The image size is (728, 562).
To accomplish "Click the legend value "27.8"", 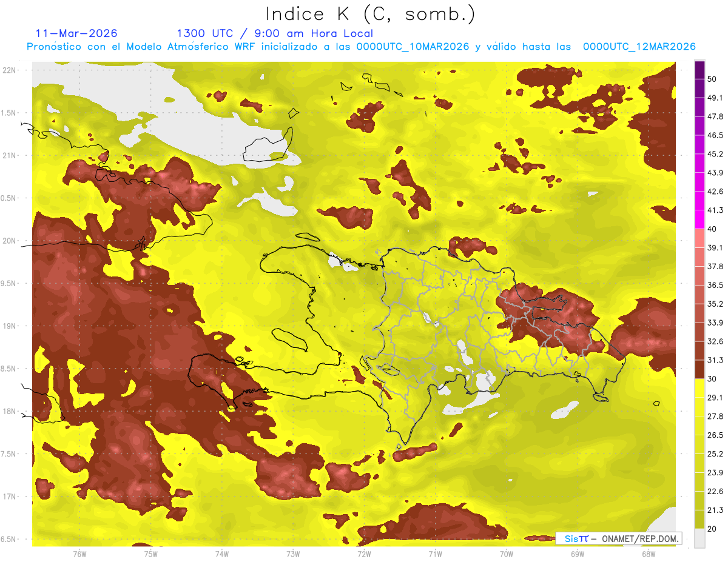I will 715,416.
